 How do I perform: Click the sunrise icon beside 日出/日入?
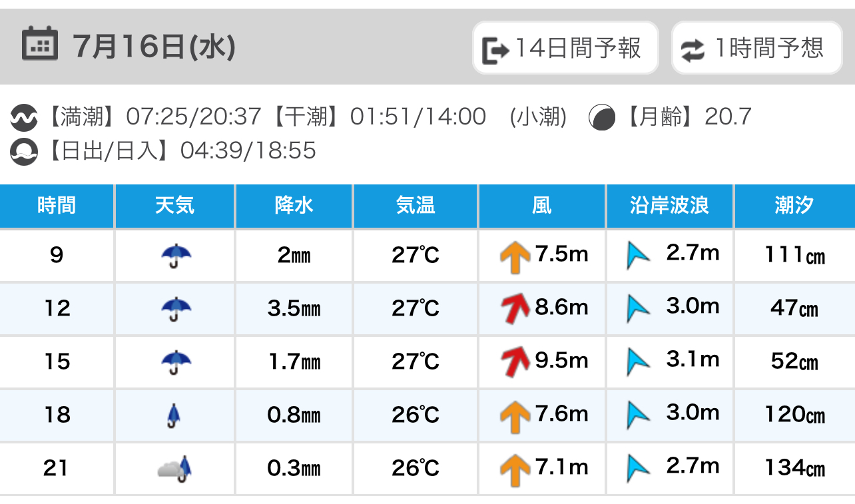tap(24, 151)
